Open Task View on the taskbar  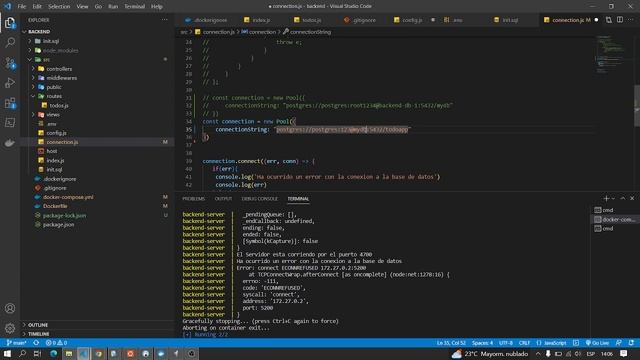(38, 353)
